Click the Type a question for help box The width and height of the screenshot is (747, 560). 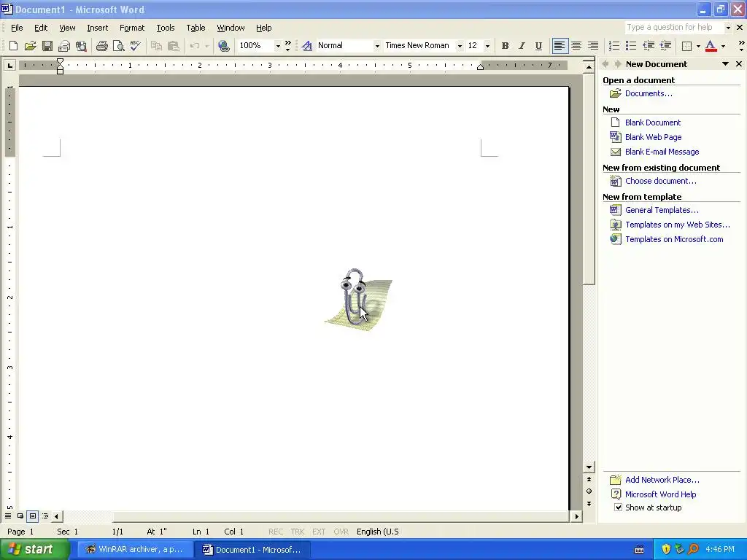tap(674, 28)
